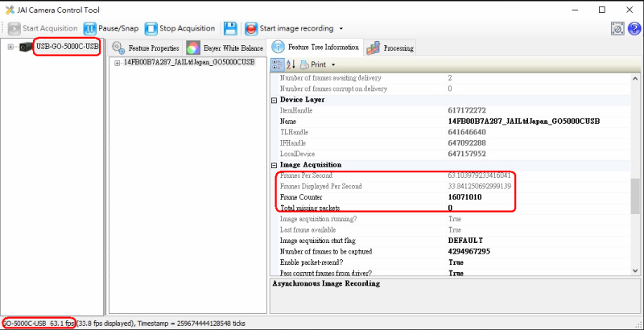Expand the 14FB00B7A287 device tree node

click(x=118, y=63)
